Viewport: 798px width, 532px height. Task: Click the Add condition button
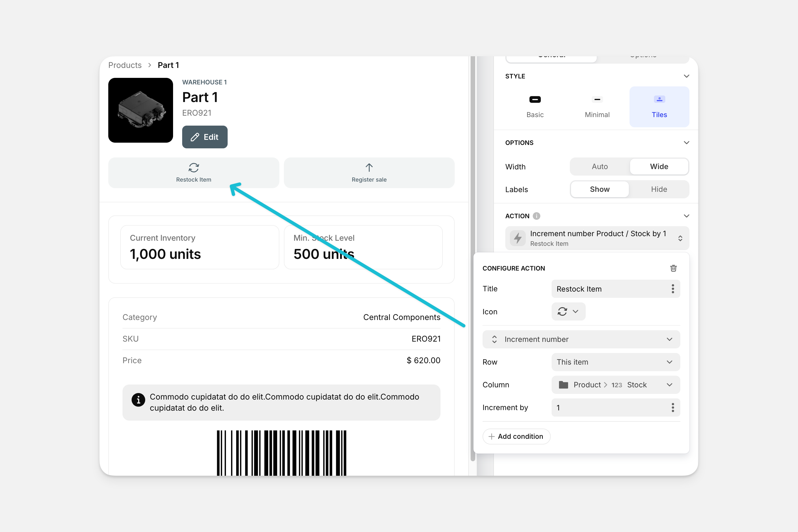(516, 436)
